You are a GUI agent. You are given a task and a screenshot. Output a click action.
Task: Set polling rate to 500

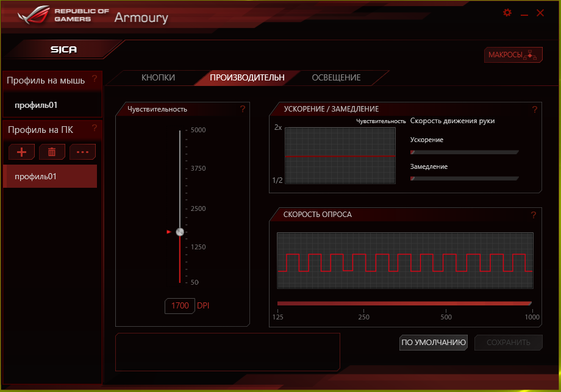(x=446, y=317)
